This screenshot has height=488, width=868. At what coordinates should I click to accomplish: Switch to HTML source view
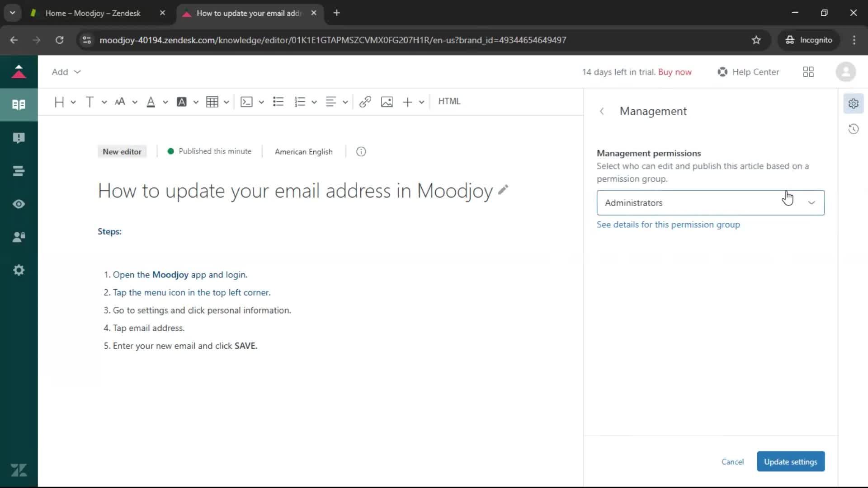(x=449, y=101)
